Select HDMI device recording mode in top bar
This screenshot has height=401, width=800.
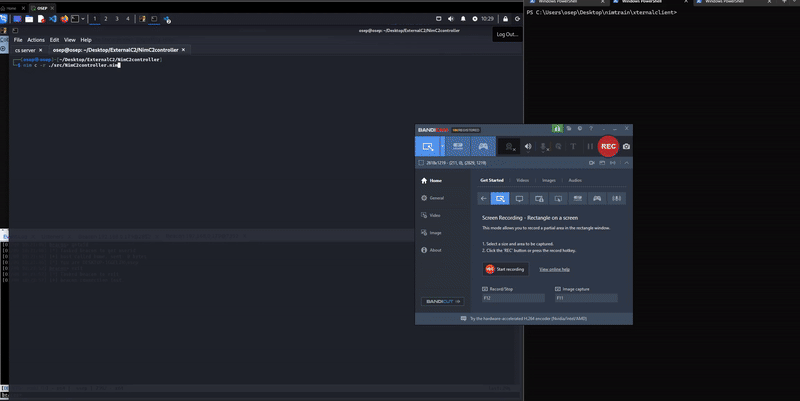[458, 146]
